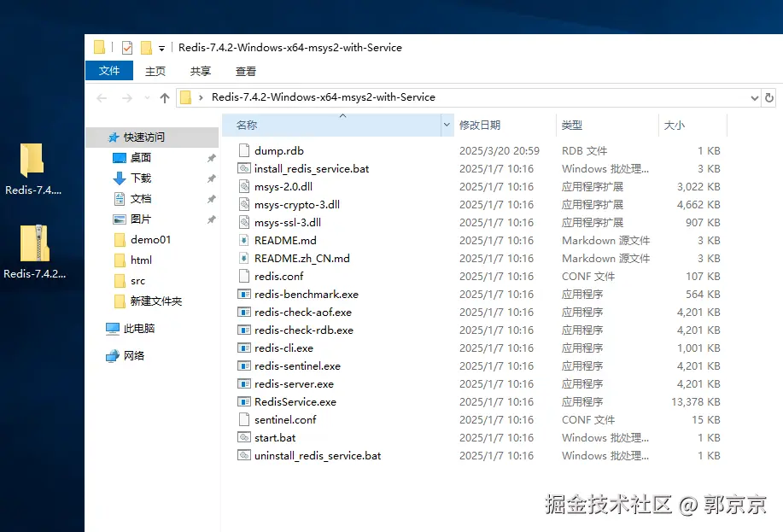Open the recent locations dropdown arrow

pyautogui.click(x=147, y=98)
